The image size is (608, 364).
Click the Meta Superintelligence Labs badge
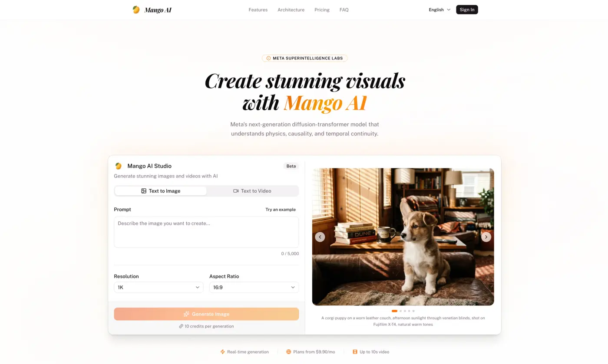point(304,58)
